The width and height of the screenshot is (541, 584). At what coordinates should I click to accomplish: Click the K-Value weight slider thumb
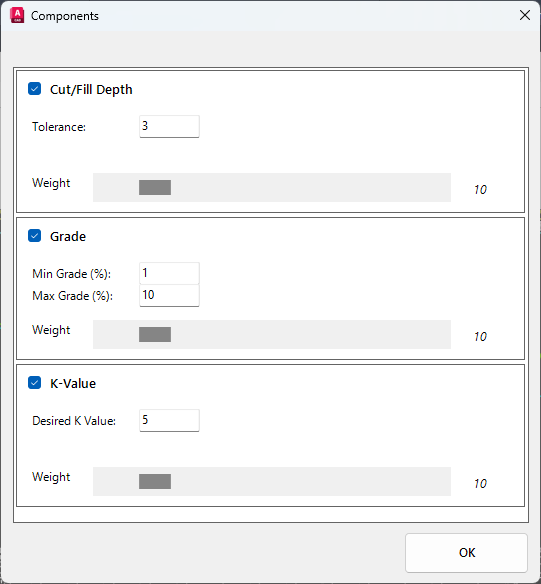click(x=155, y=482)
